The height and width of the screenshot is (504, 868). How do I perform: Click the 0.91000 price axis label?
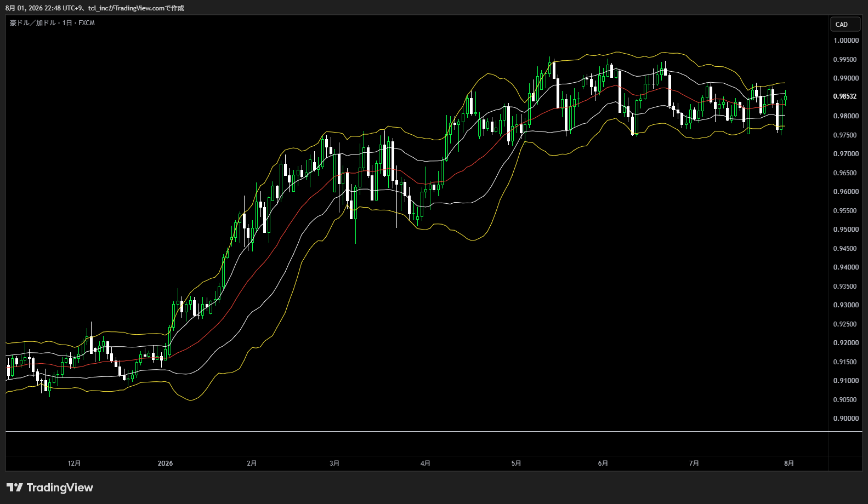point(846,381)
